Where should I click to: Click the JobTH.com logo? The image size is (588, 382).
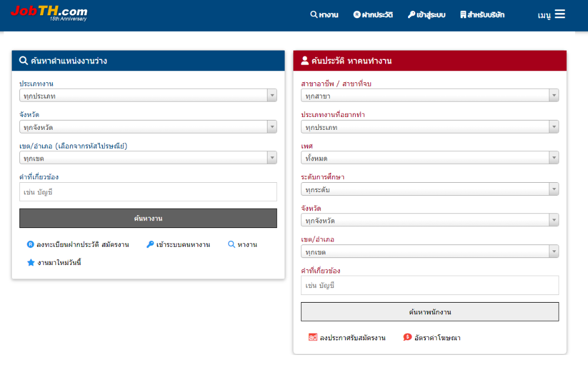click(49, 13)
